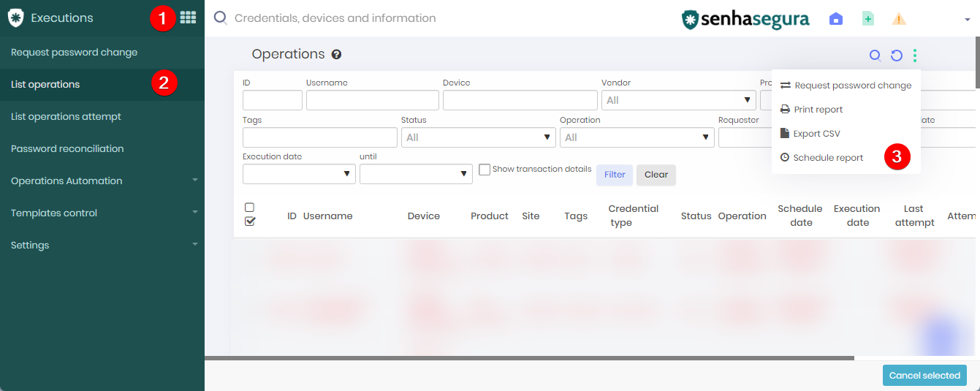Choose Print report from actions menu

(x=846, y=110)
